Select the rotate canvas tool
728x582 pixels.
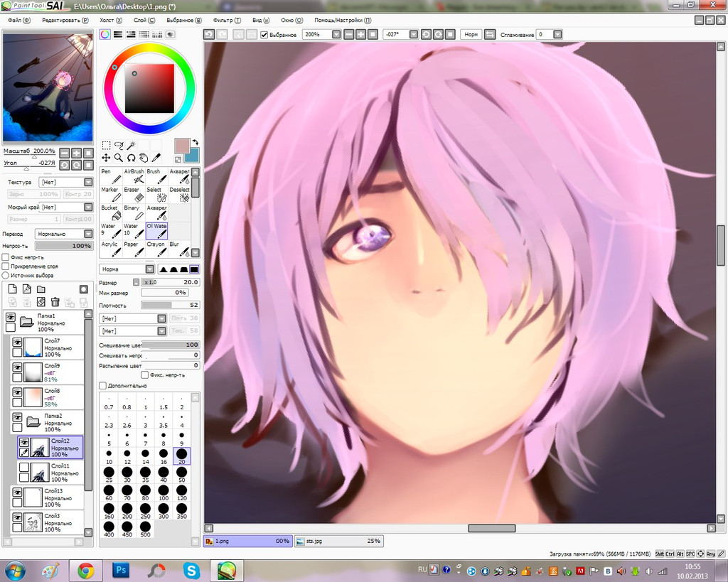132,158
